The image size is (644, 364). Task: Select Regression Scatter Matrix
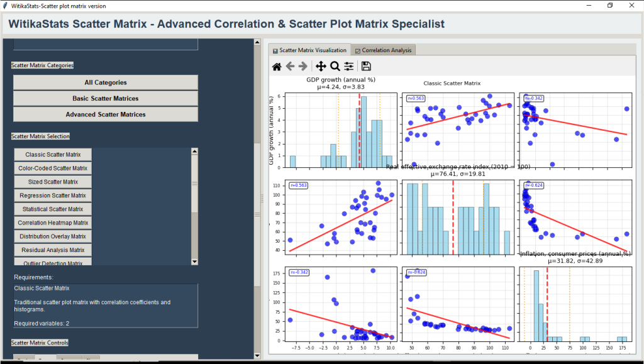53,196
